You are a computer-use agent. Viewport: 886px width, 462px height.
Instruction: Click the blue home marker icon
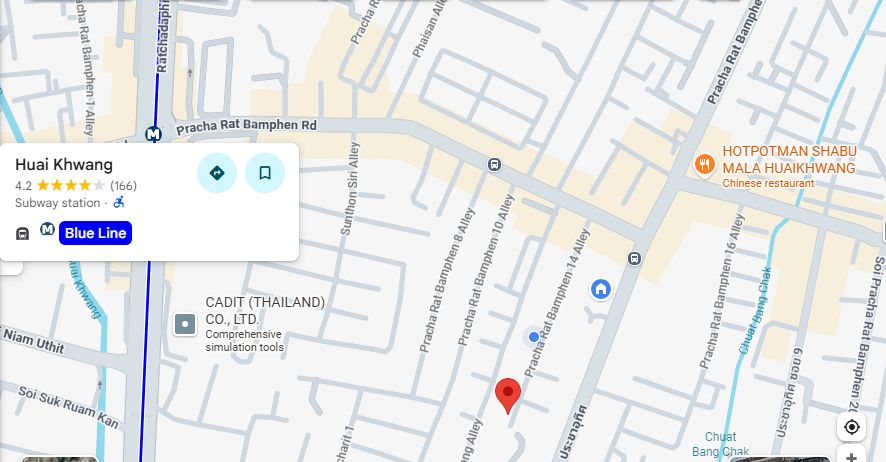[x=601, y=289]
